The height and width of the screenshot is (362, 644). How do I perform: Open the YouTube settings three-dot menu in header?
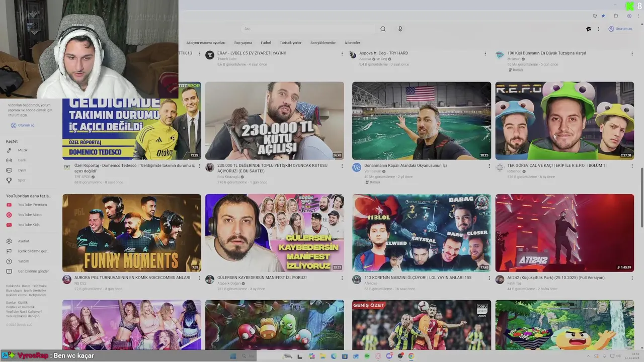[599, 29]
